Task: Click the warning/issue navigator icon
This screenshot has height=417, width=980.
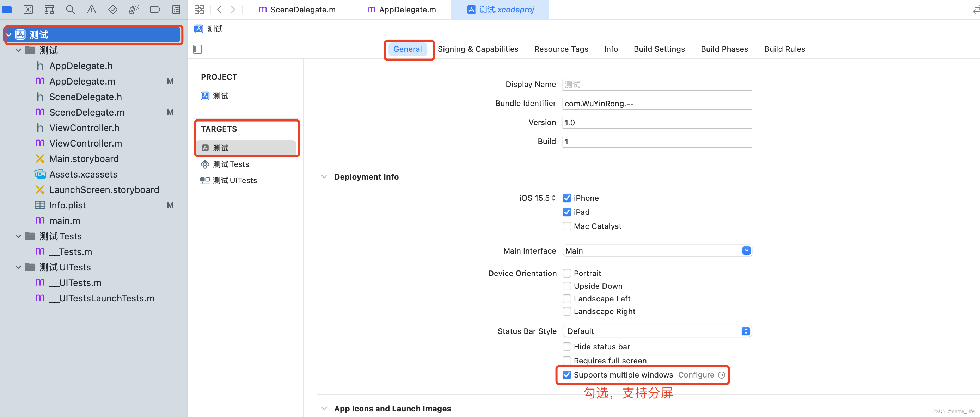Action: pos(91,10)
